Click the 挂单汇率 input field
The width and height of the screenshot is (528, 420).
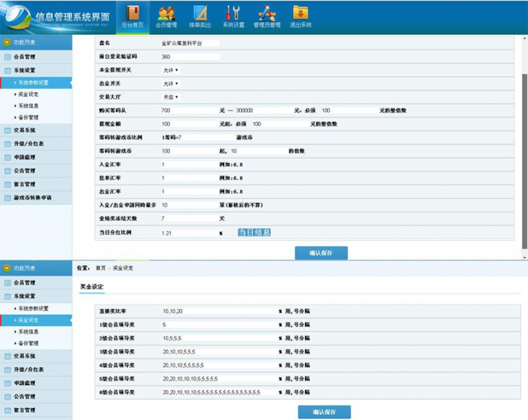[x=190, y=178]
